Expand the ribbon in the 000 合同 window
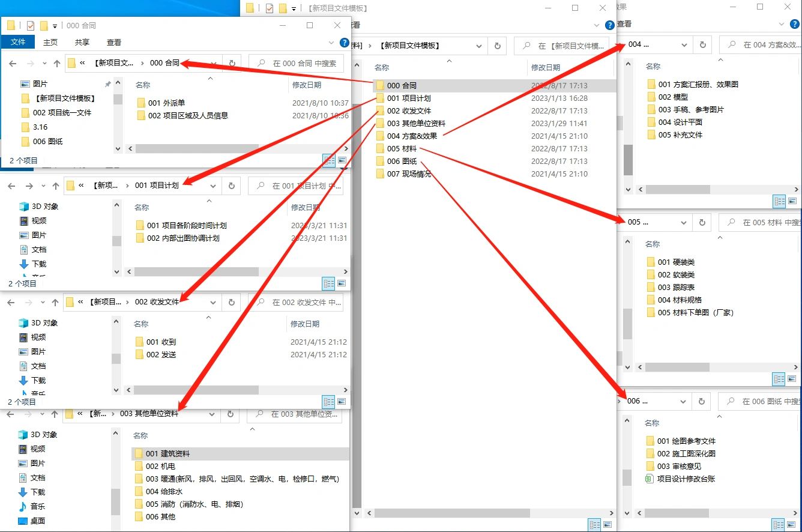802x532 pixels. 331,43
